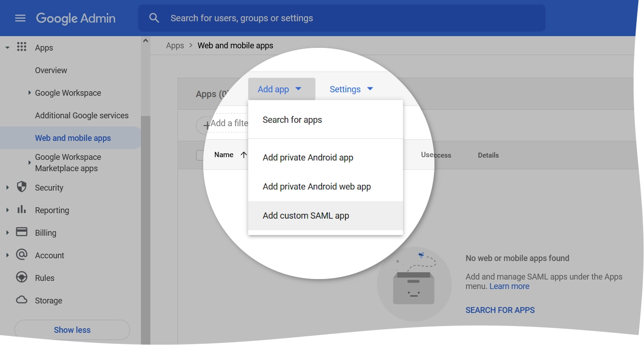Choose Add custom SAML app

coord(326,215)
